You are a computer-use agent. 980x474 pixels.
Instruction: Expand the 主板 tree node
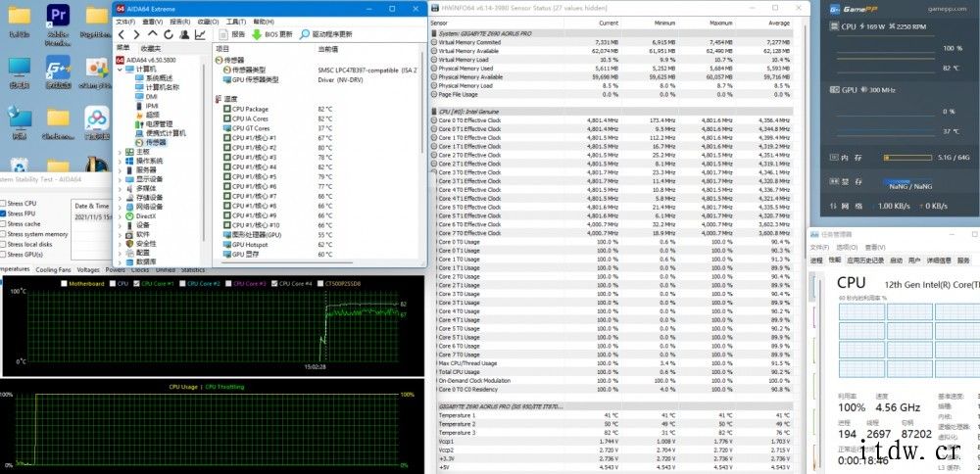coord(120,152)
